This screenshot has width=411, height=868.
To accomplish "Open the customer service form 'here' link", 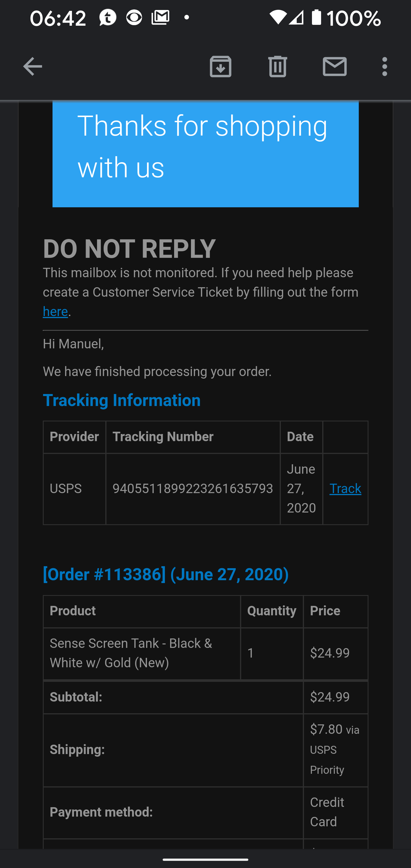I will 55,312.
